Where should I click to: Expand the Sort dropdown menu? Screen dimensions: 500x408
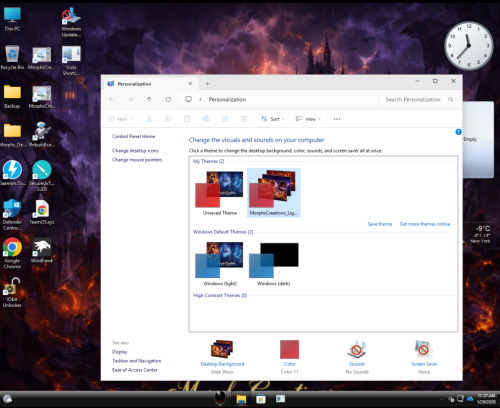[273, 119]
